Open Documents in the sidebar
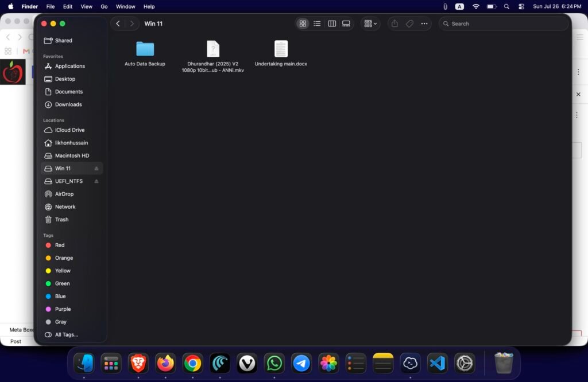588x382 pixels. point(72,91)
